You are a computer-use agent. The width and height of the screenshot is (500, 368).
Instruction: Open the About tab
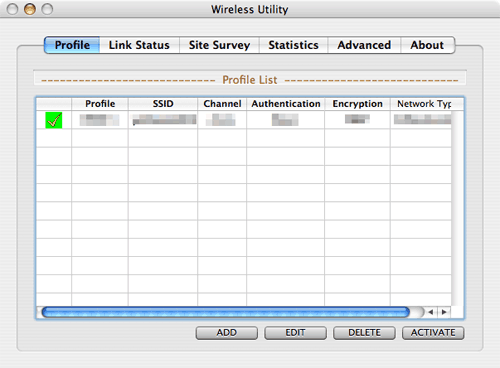point(427,45)
